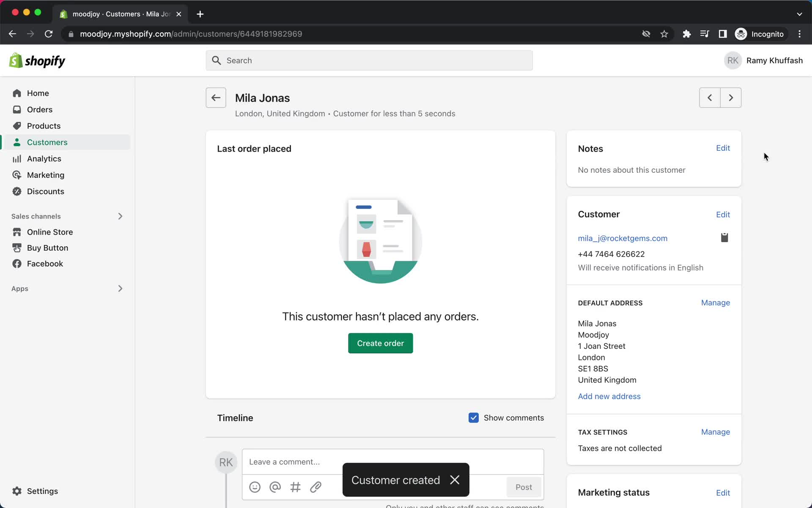Click Create order button
812x508 pixels.
[x=381, y=343]
